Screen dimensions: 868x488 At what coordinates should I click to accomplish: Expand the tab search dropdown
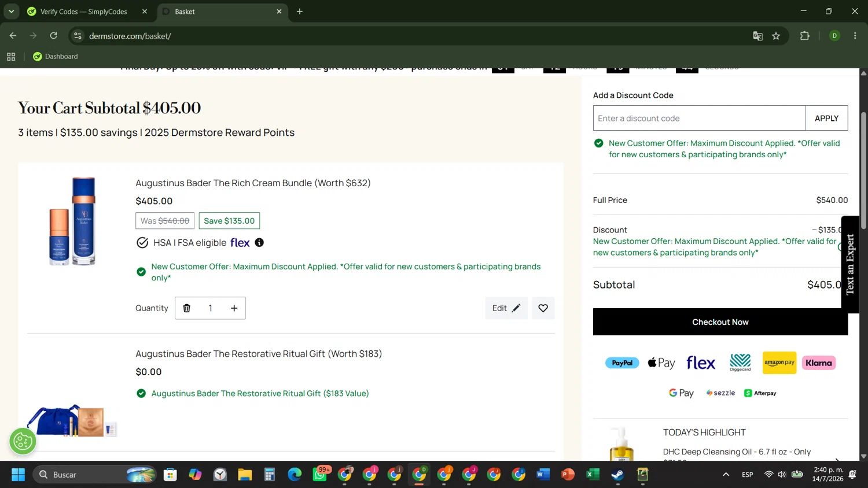[11, 12]
